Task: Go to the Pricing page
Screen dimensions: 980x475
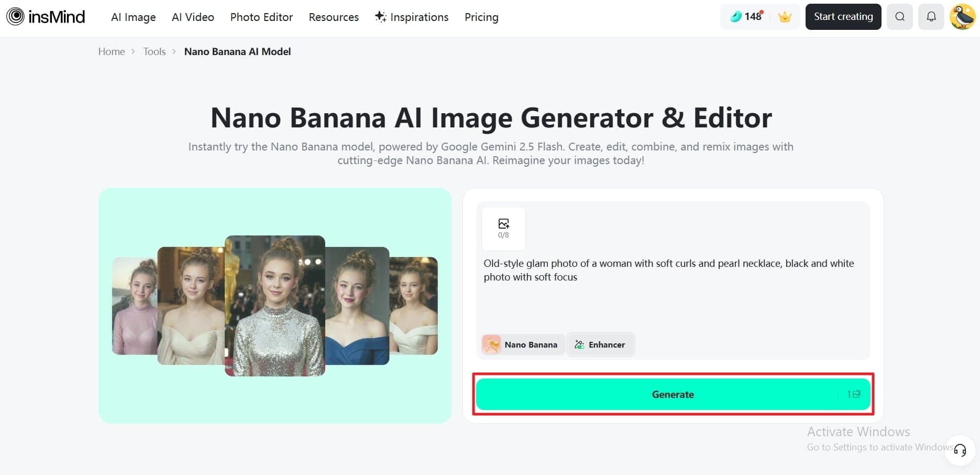Action: [481, 17]
